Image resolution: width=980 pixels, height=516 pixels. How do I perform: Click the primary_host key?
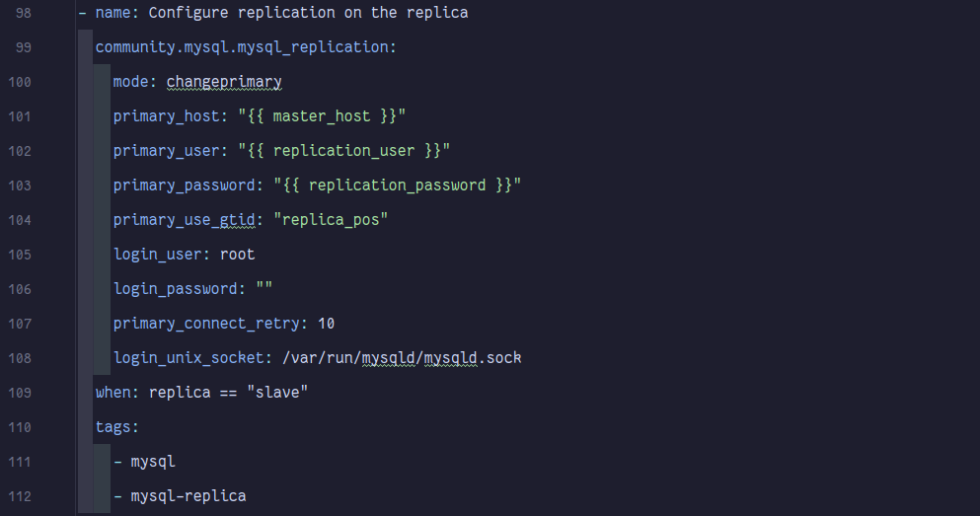point(167,116)
